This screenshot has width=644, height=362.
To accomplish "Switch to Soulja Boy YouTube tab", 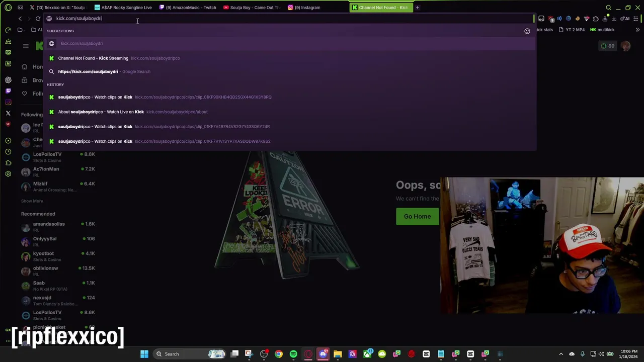I will tap(252, 8).
